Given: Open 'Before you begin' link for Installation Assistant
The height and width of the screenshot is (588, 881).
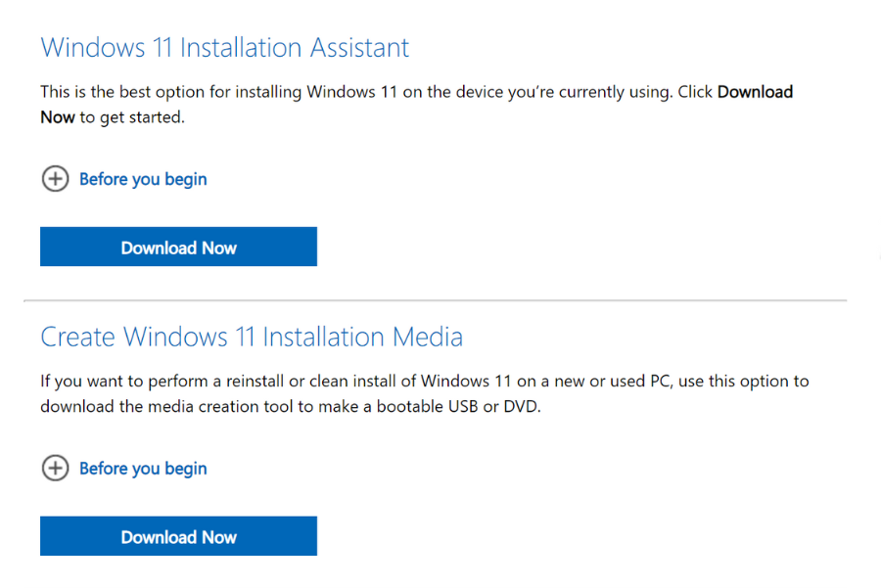Looking at the screenshot, I should 143,179.
